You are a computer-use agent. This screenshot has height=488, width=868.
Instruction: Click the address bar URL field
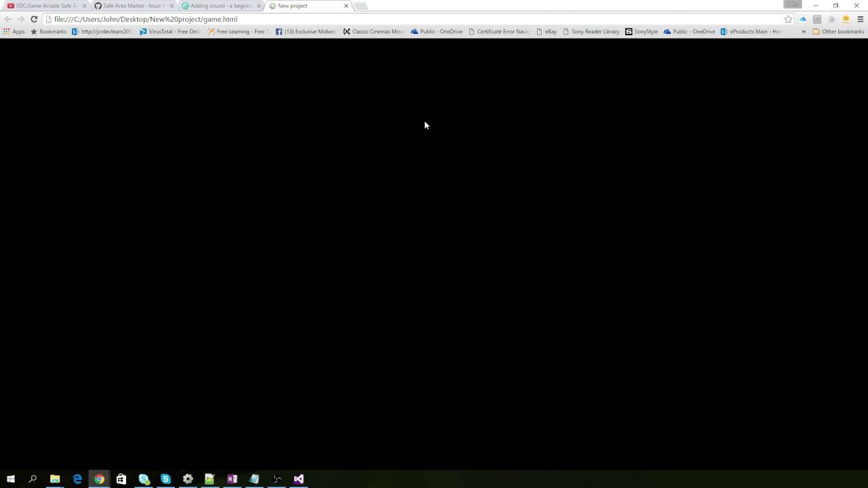pos(414,19)
